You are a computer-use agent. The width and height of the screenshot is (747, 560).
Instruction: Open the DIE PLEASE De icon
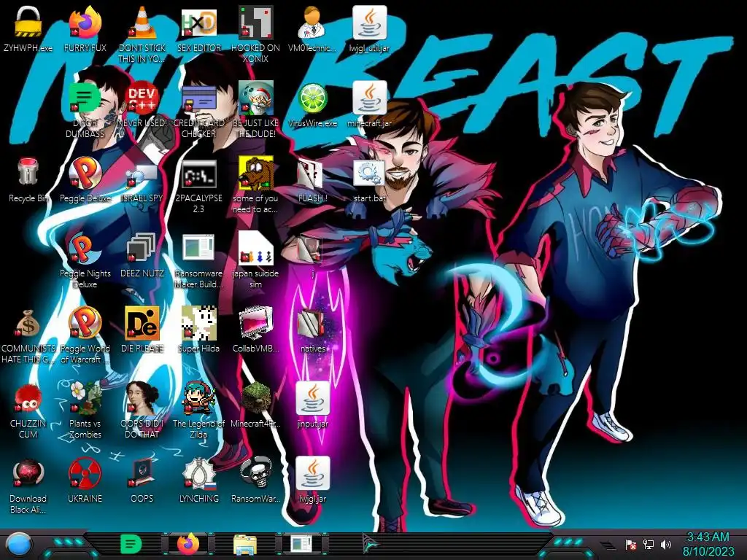[x=142, y=323]
